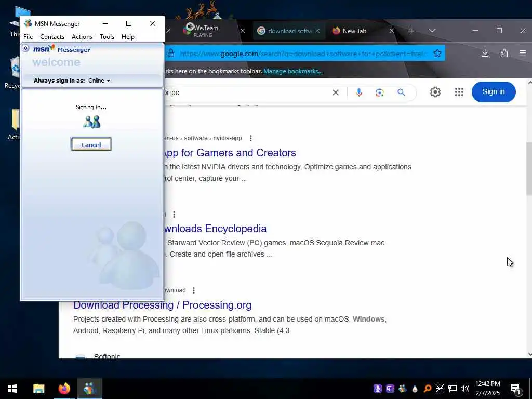The image size is (532, 399).
Task: Open the NVIDIA App for Gamers result
Action: click(x=230, y=153)
